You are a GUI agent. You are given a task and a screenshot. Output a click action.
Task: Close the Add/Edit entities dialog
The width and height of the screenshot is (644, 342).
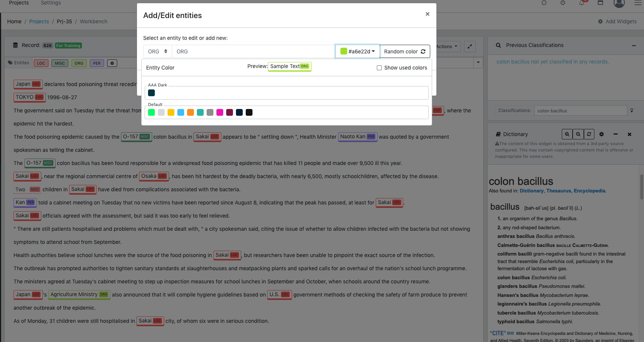[x=427, y=14]
